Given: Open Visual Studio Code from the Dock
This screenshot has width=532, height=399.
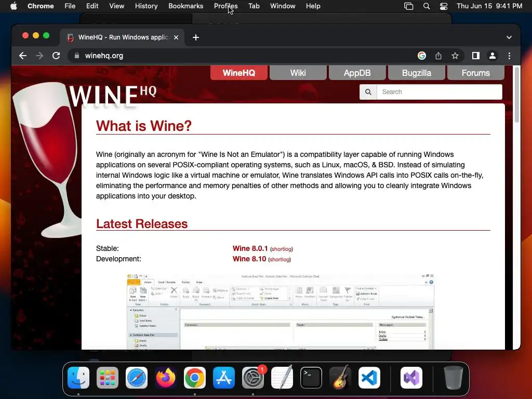Looking at the screenshot, I should [x=369, y=378].
